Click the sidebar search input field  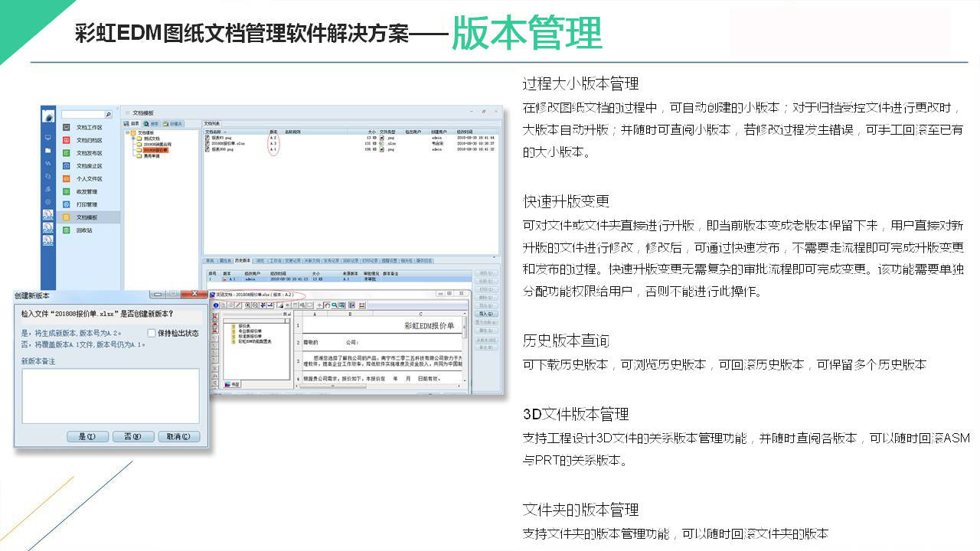click(x=83, y=114)
